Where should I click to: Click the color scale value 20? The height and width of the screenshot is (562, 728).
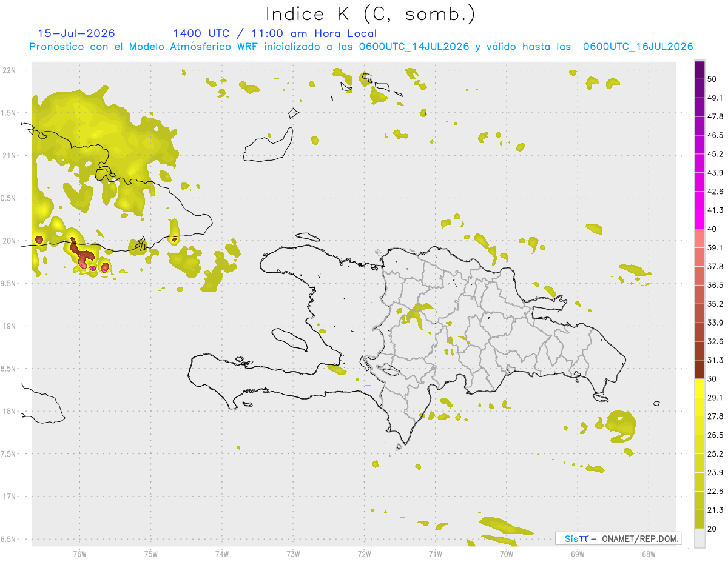pos(713,529)
